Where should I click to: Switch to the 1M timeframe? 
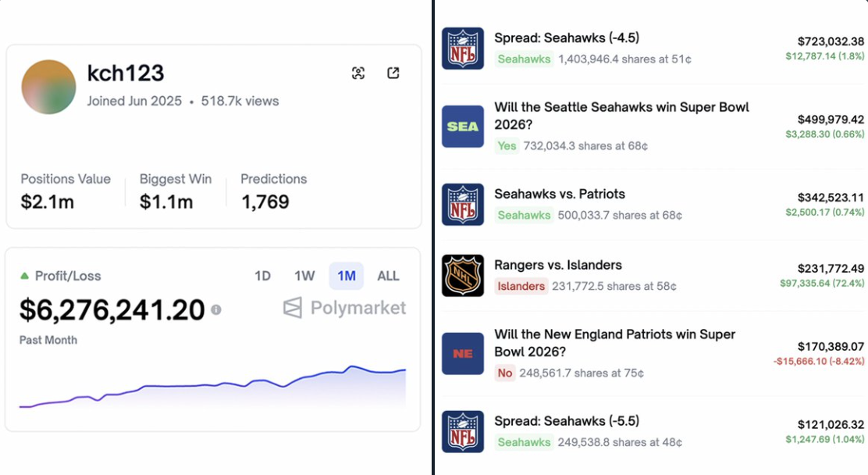(x=347, y=276)
